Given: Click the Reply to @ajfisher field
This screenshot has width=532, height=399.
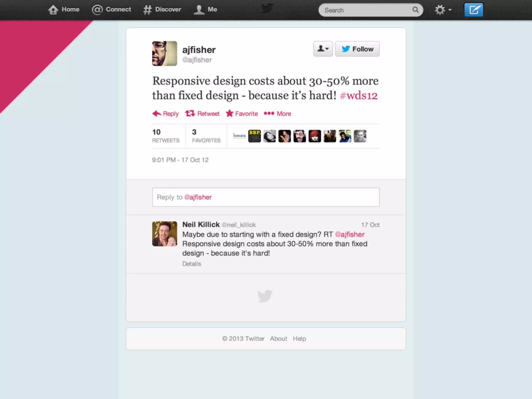Looking at the screenshot, I should click(x=266, y=197).
